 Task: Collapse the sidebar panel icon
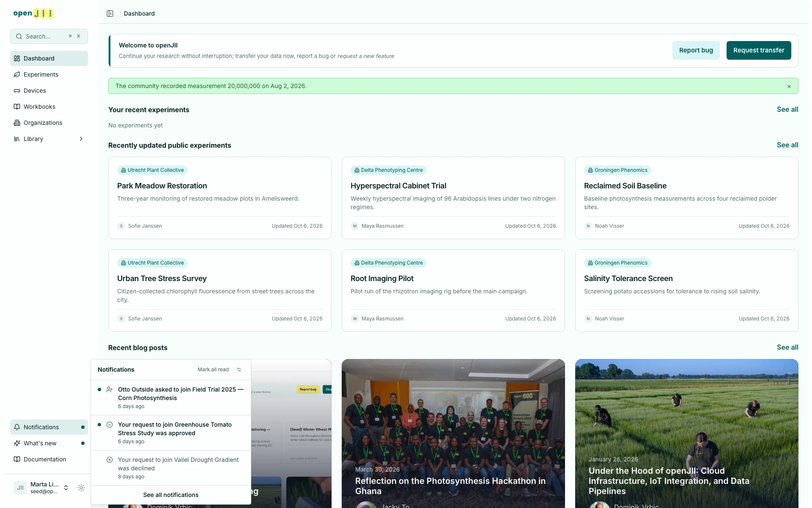point(110,14)
